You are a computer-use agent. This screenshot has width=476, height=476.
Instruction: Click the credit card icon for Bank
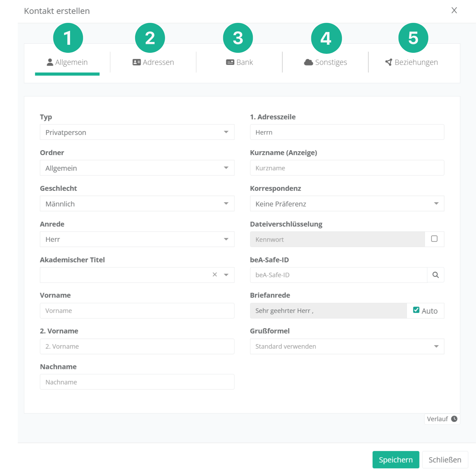(x=230, y=62)
